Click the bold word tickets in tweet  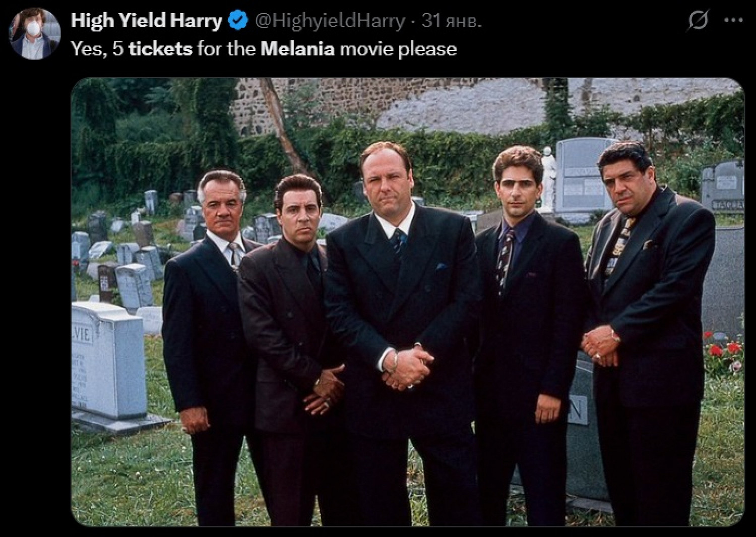(160, 49)
